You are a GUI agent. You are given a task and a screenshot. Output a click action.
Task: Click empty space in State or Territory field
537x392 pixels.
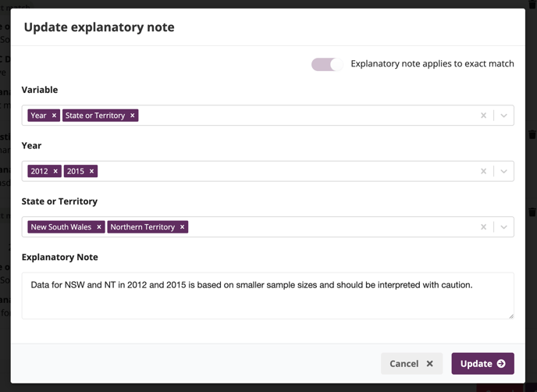(x=333, y=226)
